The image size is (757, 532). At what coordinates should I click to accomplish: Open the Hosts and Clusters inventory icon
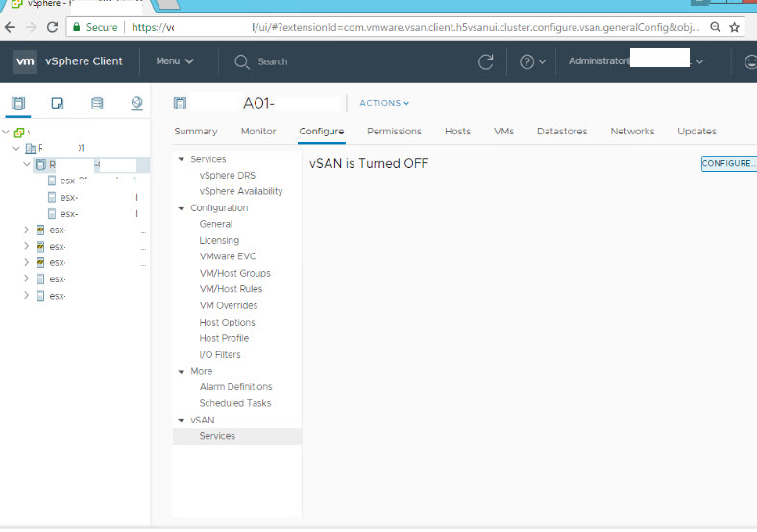click(20, 103)
